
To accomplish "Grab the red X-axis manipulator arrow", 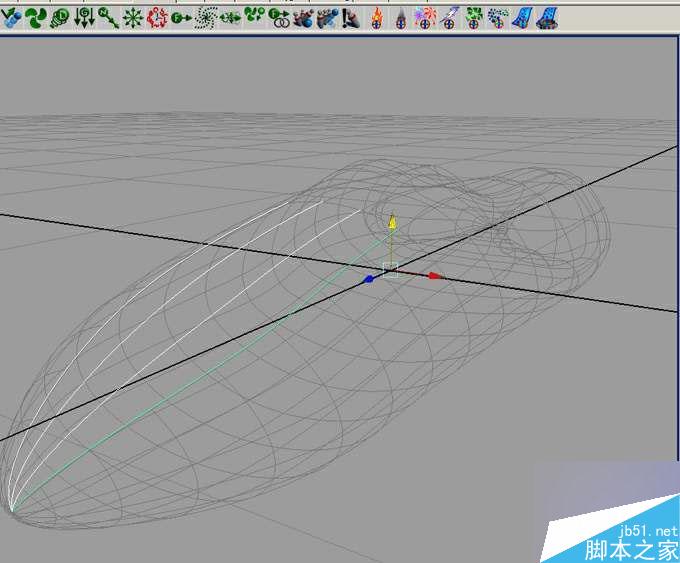I will [x=435, y=276].
